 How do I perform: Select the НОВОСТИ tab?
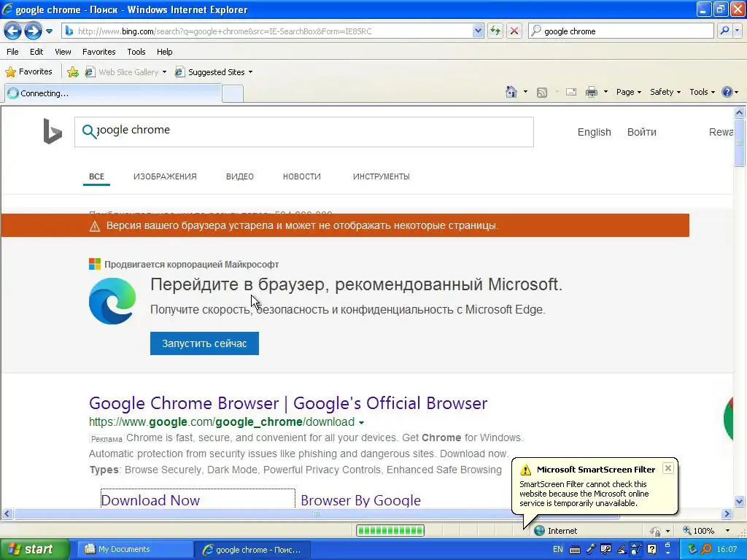coord(301,176)
